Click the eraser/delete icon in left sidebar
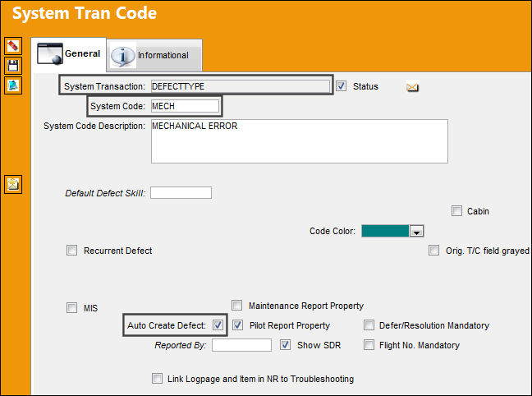Screen dimensions: 532x396 13,46
